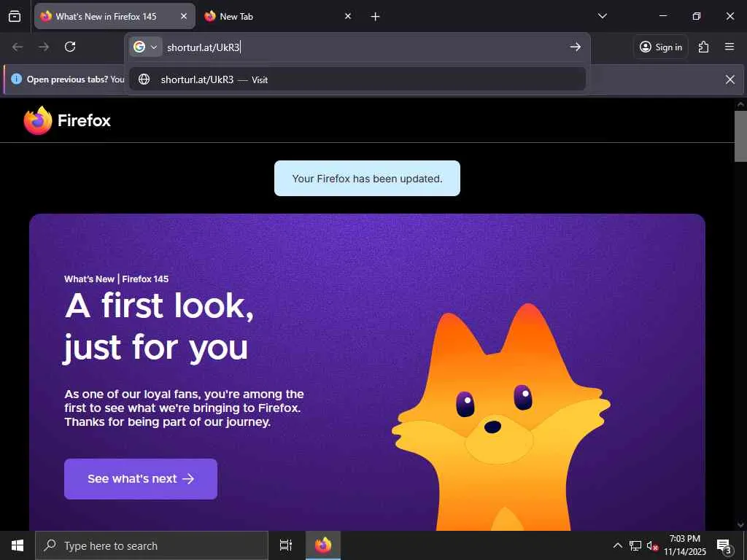This screenshot has width=747, height=560.
Task: Close the New Tab tab
Action: (x=348, y=16)
